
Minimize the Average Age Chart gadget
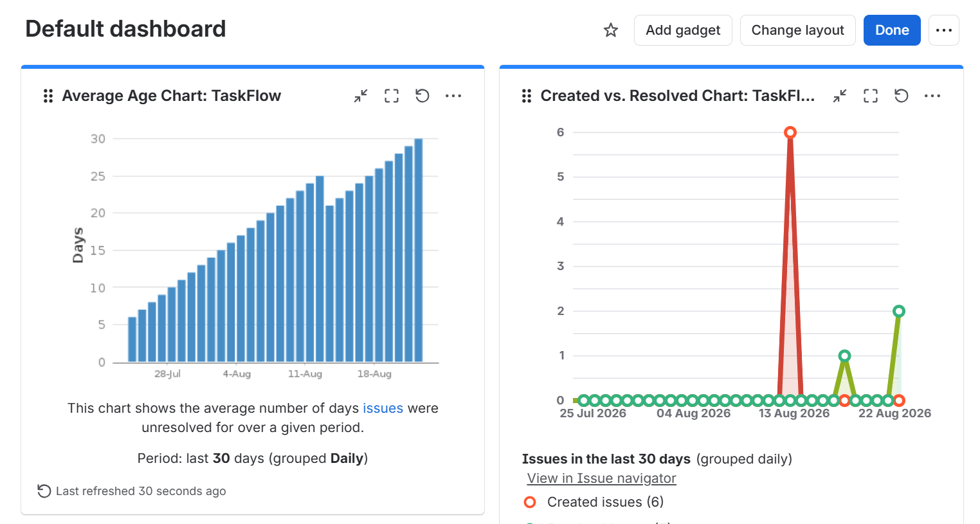coord(361,96)
